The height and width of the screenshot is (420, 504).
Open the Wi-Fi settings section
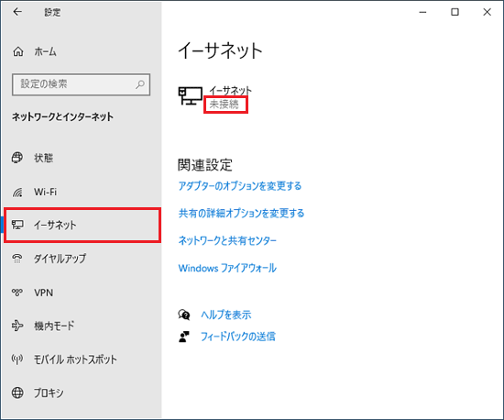[x=45, y=192]
